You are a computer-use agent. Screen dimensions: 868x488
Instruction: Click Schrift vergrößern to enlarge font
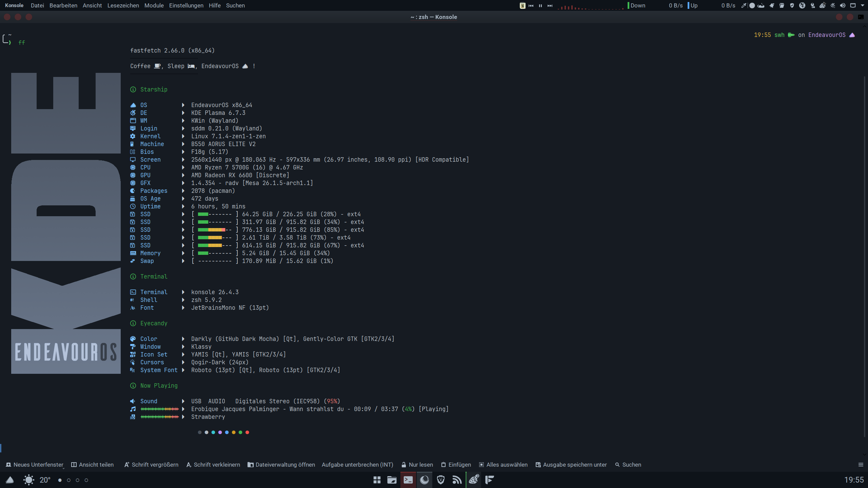(x=151, y=465)
